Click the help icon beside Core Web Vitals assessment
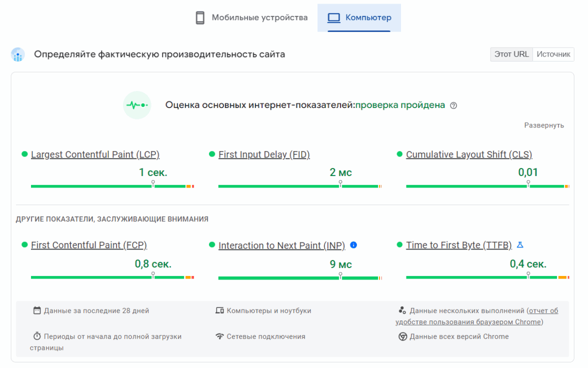 click(453, 105)
